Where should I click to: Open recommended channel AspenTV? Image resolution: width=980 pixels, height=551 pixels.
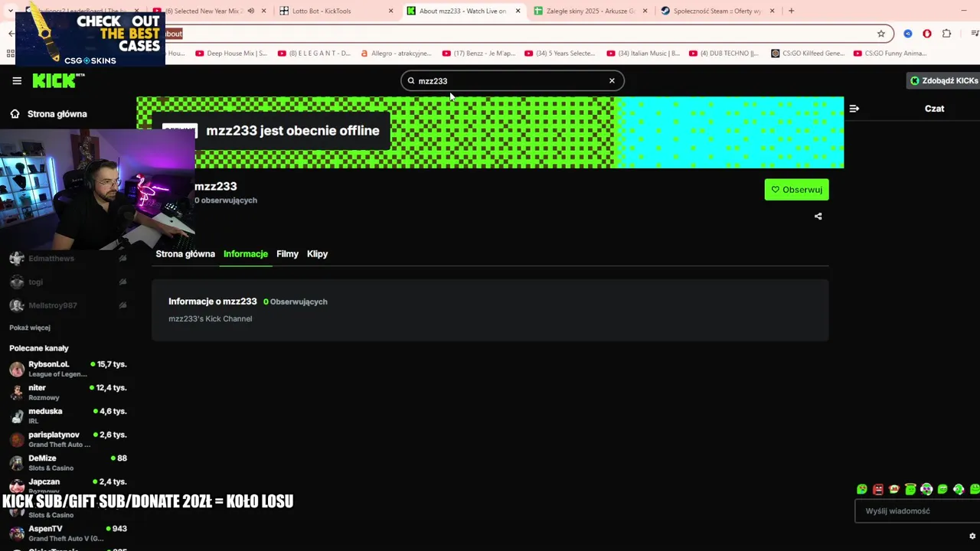(67, 533)
